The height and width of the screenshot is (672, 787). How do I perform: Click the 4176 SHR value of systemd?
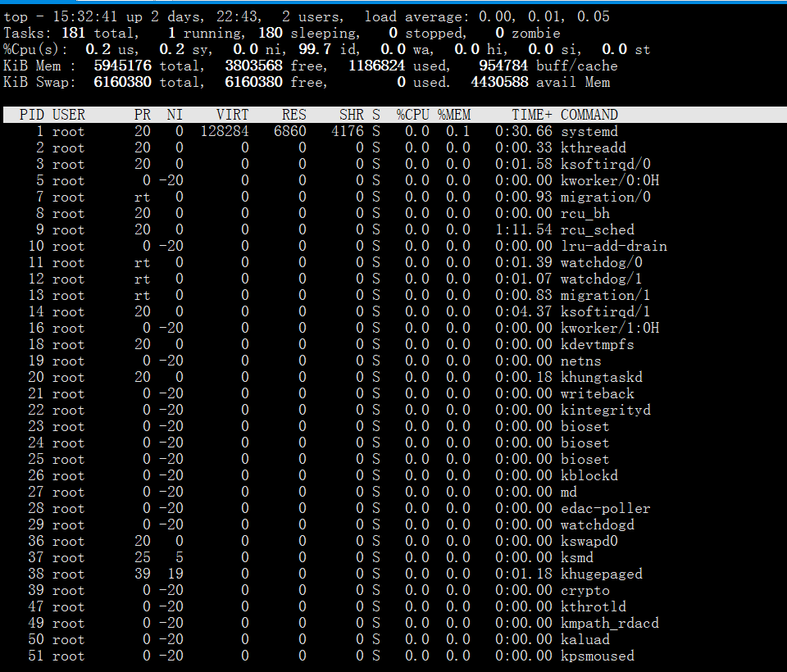348,131
